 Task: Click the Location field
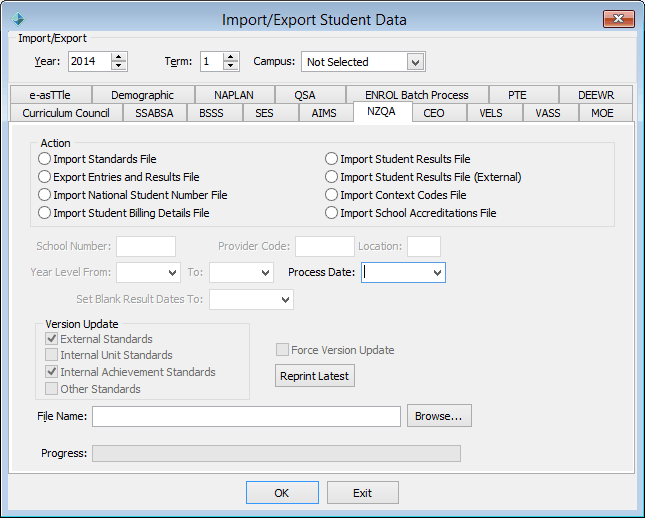coord(424,246)
